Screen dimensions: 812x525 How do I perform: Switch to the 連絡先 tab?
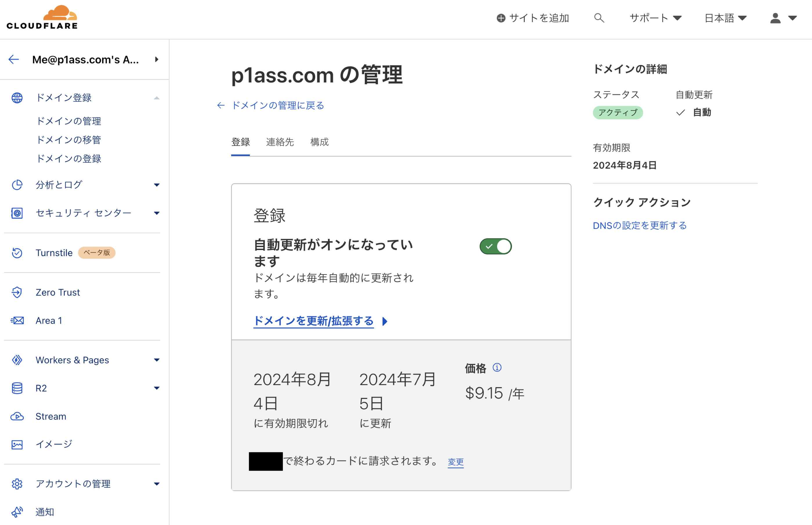coord(280,142)
